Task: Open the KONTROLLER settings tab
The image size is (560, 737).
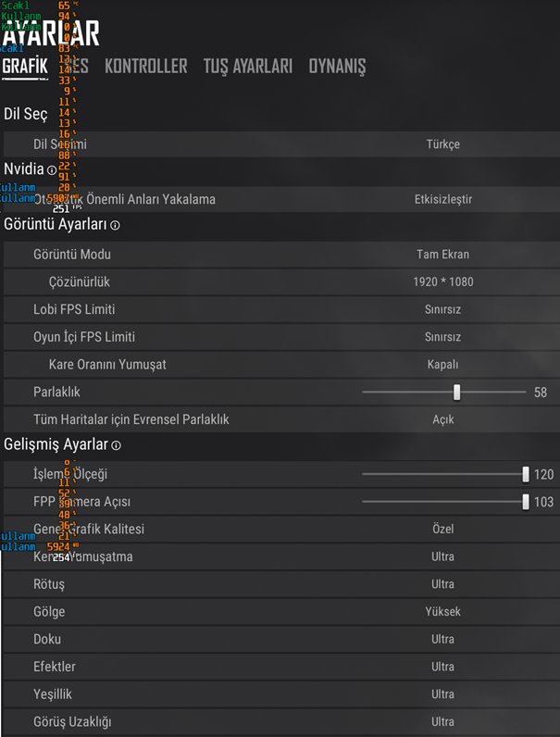Action: pos(145,67)
